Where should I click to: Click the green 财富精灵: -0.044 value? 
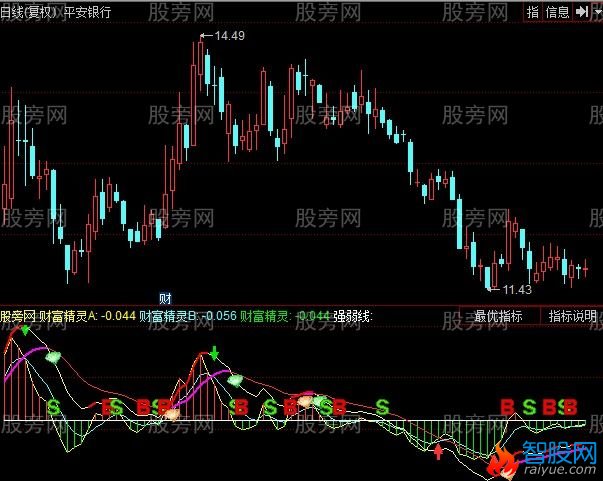point(285,316)
